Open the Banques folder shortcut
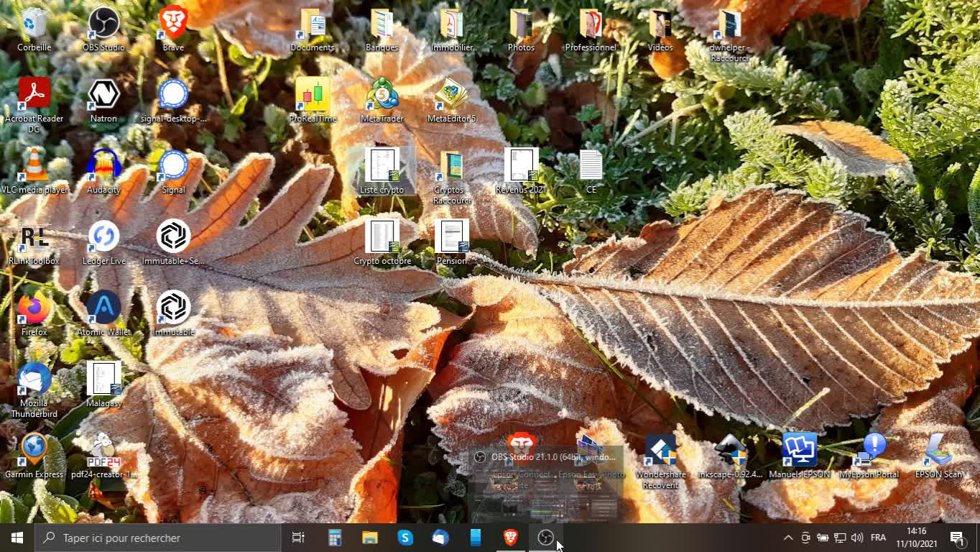This screenshot has width=980, height=552. 382,29
